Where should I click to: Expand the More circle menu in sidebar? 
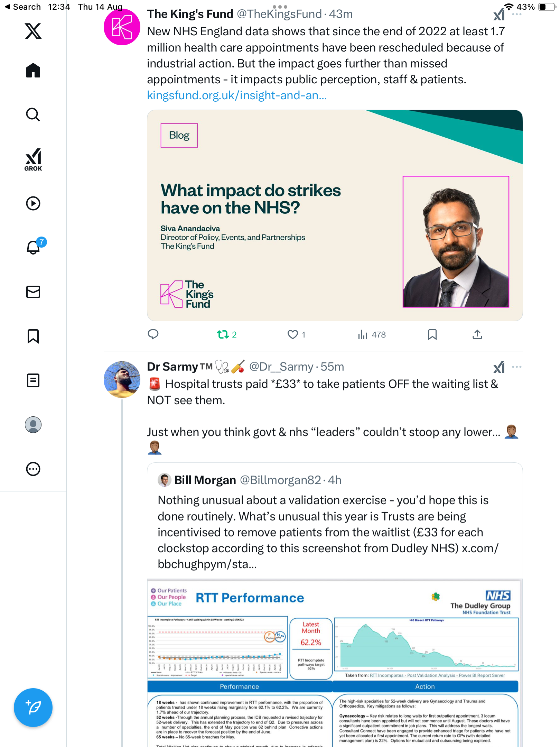(x=33, y=469)
